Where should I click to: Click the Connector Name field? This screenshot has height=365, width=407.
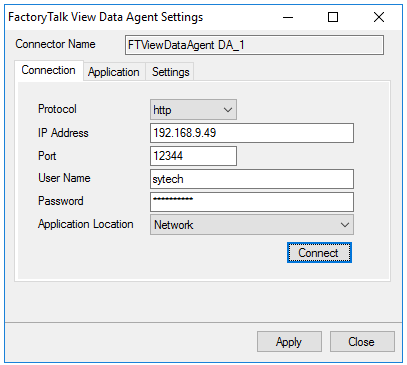[254, 45]
